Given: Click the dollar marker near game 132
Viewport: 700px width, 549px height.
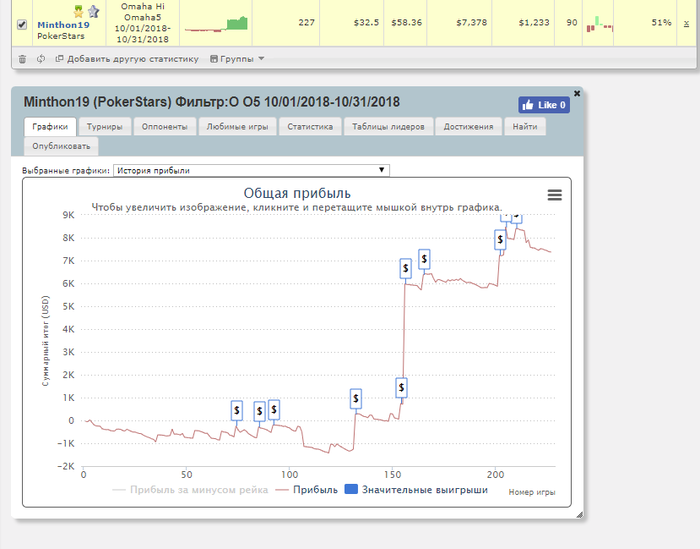Looking at the screenshot, I should (356, 398).
